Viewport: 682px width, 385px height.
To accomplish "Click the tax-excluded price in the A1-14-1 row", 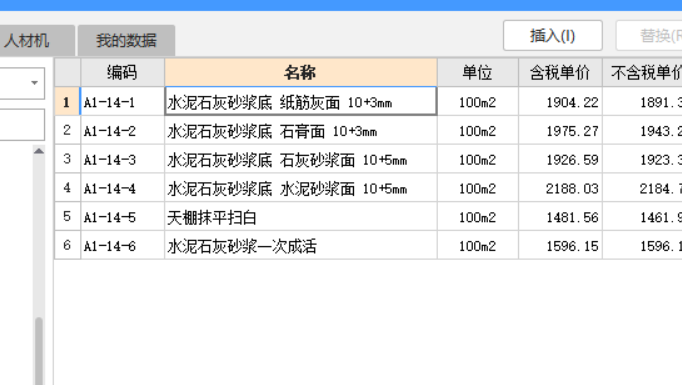I will point(642,101).
